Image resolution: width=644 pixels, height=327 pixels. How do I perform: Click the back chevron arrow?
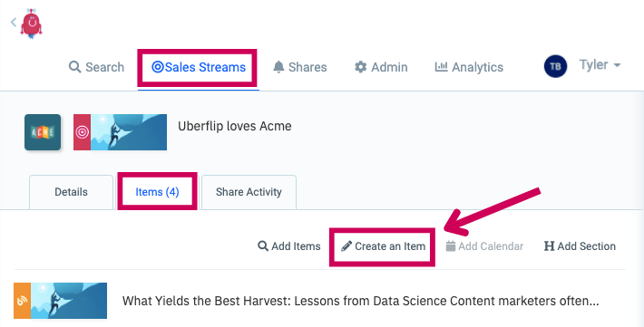(14, 22)
